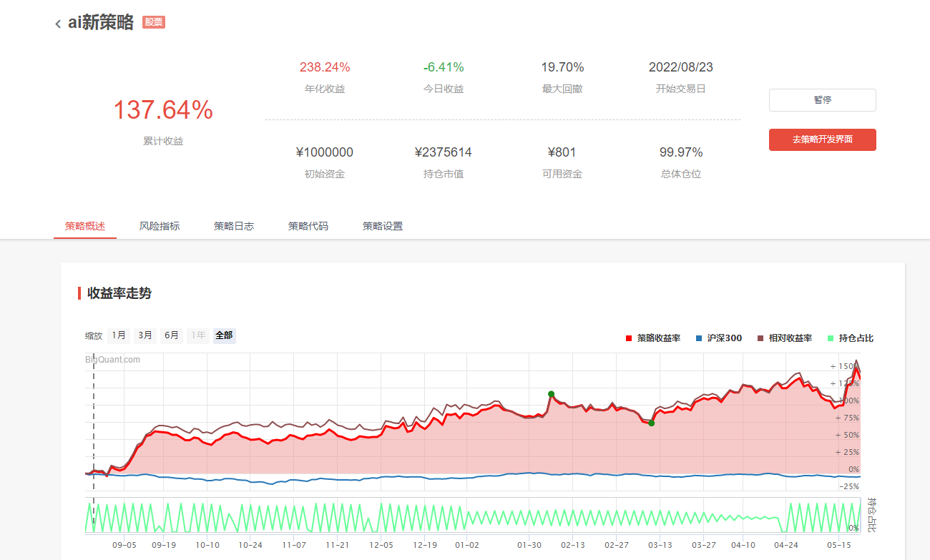Set chart zoom to 3月
The width and height of the screenshot is (930, 560).
pos(145,335)
